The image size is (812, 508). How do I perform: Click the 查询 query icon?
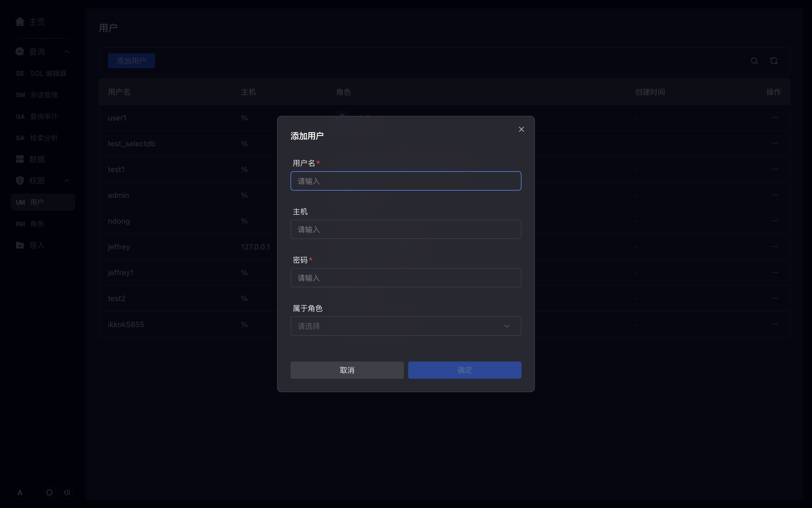point(20,52)
